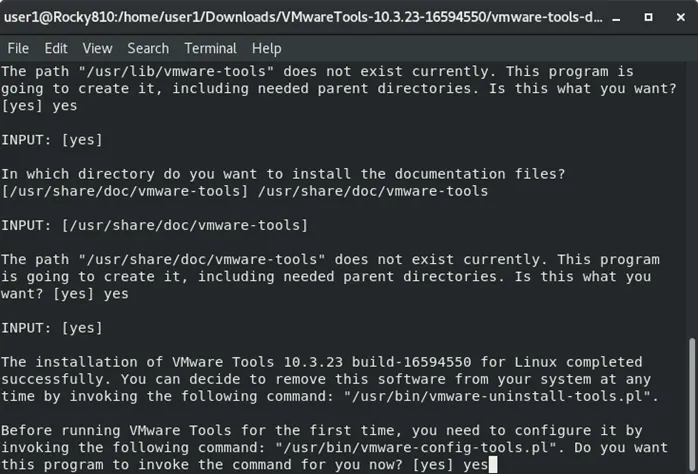Open the Terminal menu
Image resolution: width=698 pixels, height=474 pixels.
210,48
